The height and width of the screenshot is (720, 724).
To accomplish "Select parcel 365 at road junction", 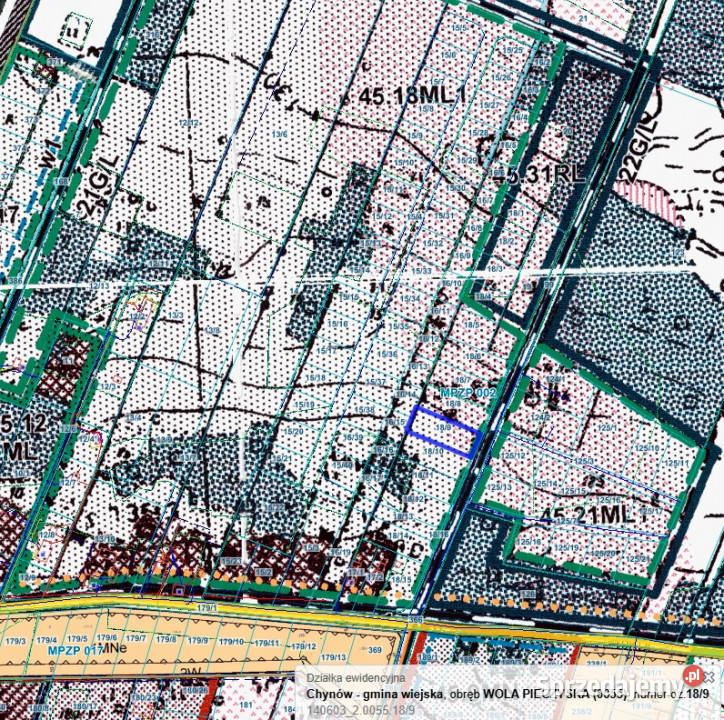I will pos(416,619).
